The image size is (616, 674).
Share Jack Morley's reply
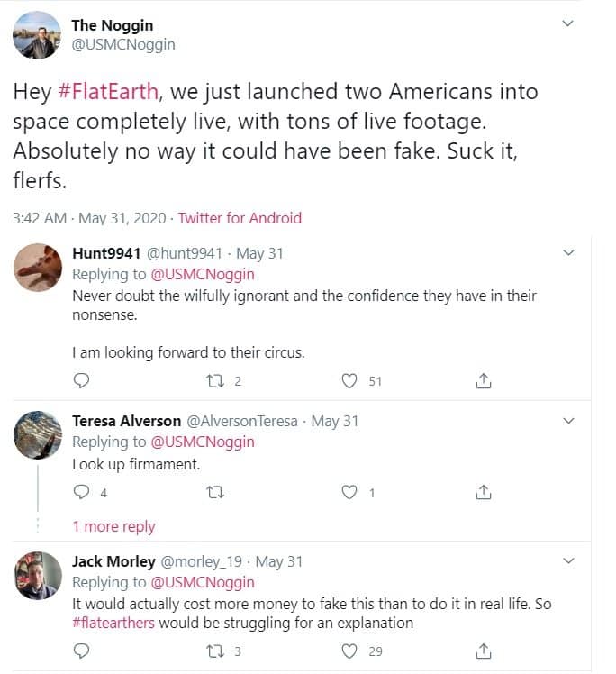click(483, 651)
